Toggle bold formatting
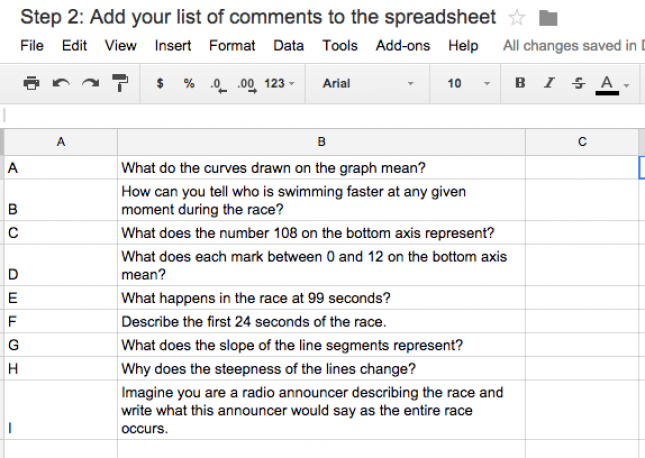This screenshot has width=645, height=458. (x=520, y=84)
